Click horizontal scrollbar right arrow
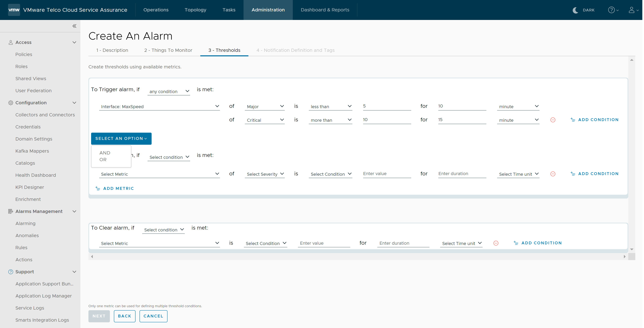The width and height of the screenshot is (644, 328). click(625, 257)
